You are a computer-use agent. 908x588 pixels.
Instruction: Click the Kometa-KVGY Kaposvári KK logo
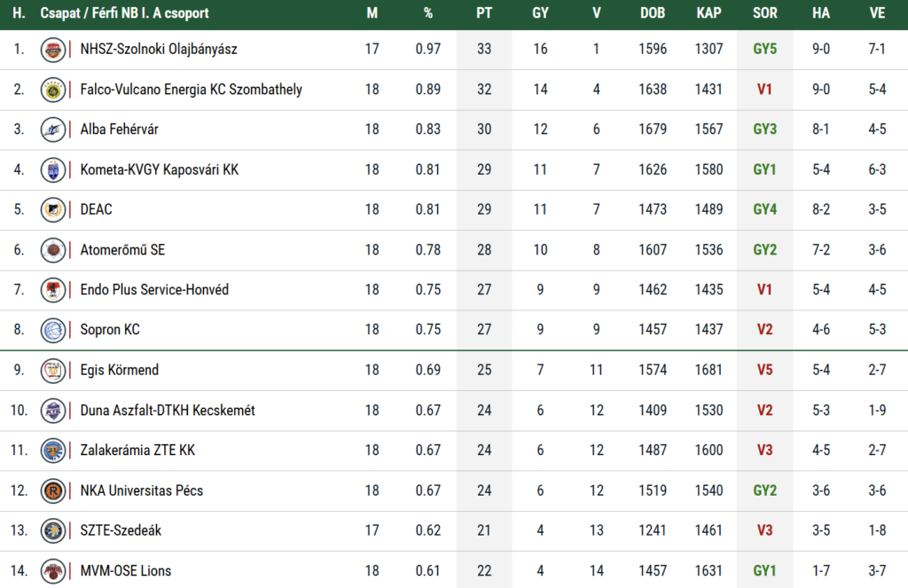click(x=53, y=169)
